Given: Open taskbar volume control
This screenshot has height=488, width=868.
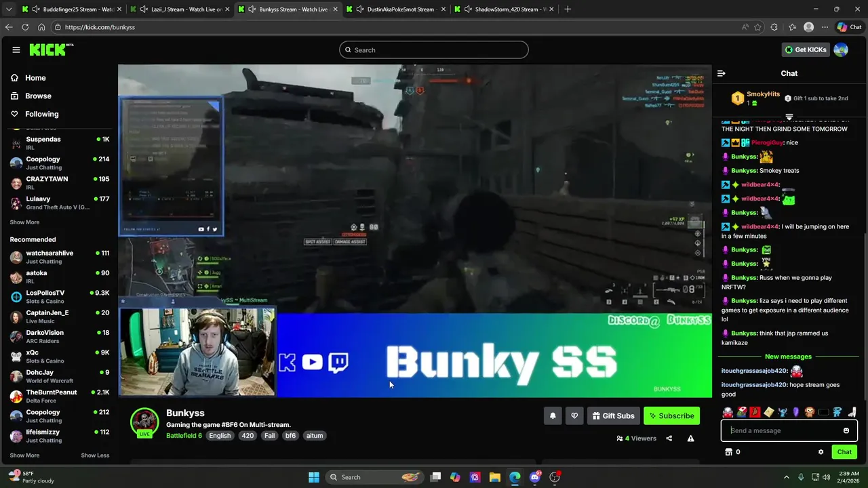Looking at the screenshot, I should pyautogui.click(x=826, y=477).
